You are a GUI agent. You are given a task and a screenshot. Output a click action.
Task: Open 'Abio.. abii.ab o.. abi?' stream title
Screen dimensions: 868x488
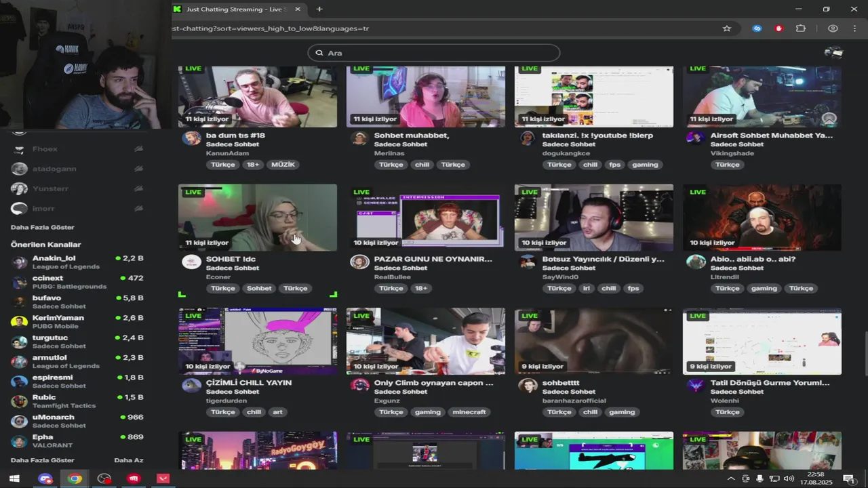753,259
